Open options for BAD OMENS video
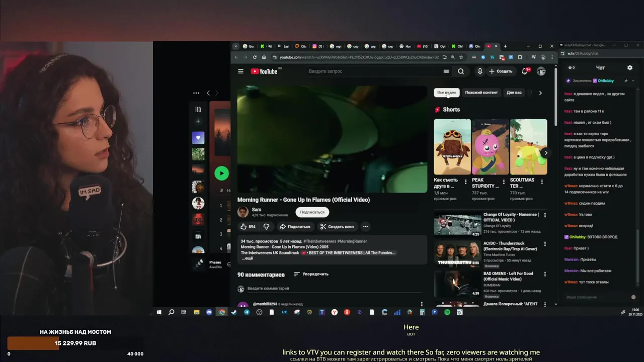644x362 pixels. click(x=545, y=274)
